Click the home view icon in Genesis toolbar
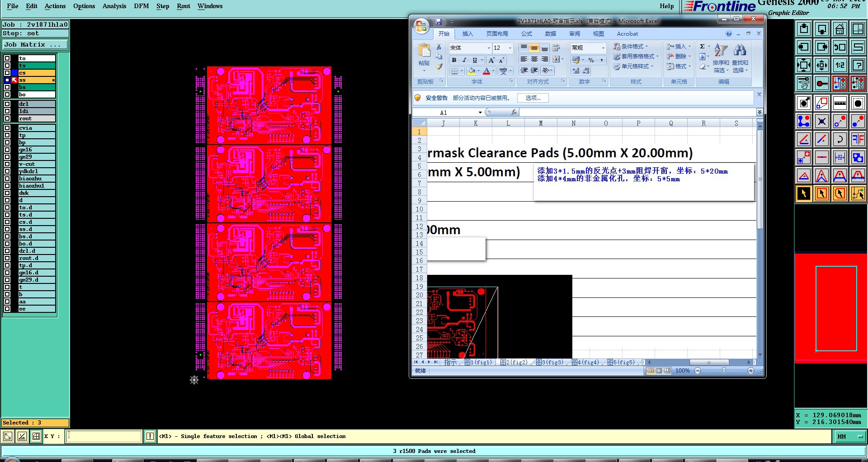The height and width of the screenshot is (462, 868). pyautogui.click(x=840, y=29)
